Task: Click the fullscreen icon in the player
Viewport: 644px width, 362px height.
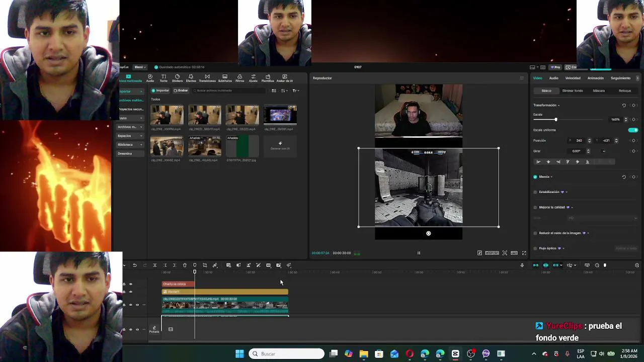Action: coord(524,253)
